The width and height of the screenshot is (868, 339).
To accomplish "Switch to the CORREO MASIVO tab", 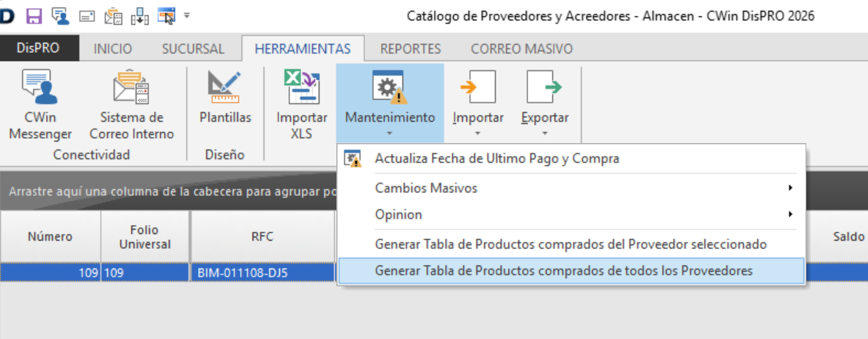I will [521, 48].
